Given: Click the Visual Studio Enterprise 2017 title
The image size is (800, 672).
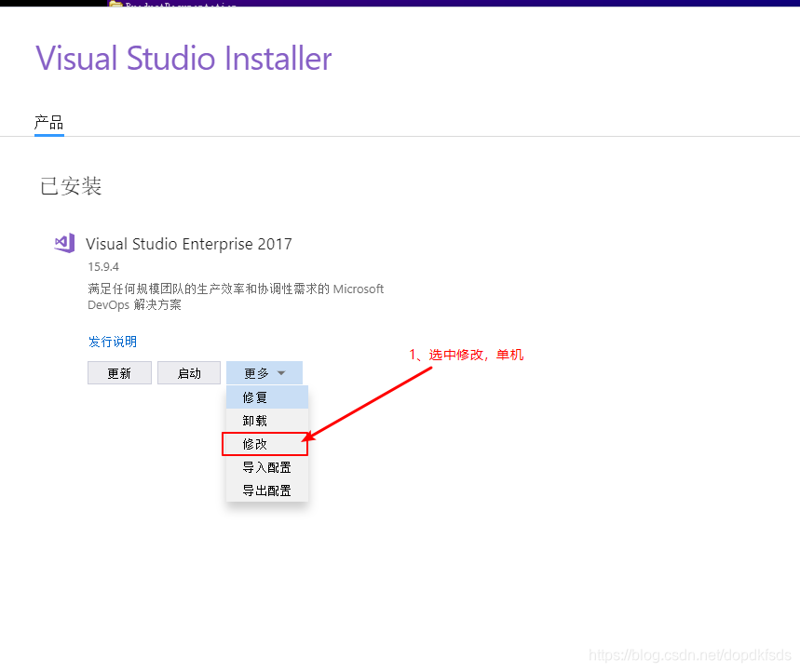Looking at the screenshot, I should tap(189, 244).
